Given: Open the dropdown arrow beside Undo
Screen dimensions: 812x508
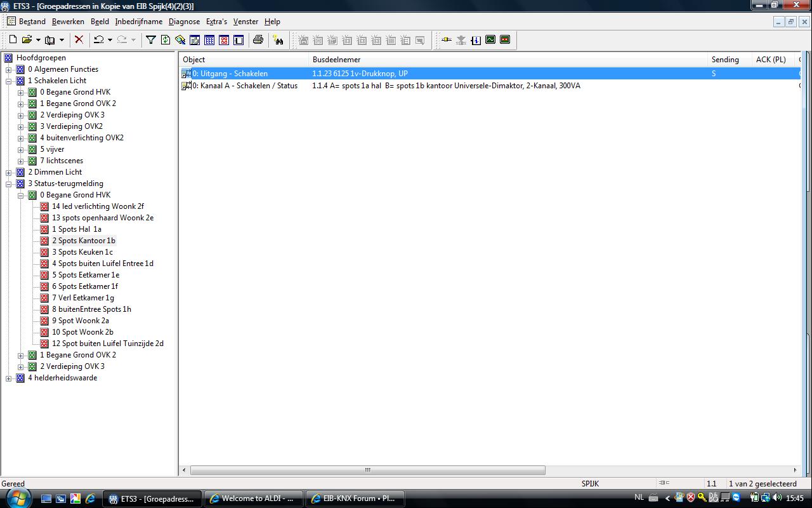Looking at the screenshot, I should click(x=110, y=40).
